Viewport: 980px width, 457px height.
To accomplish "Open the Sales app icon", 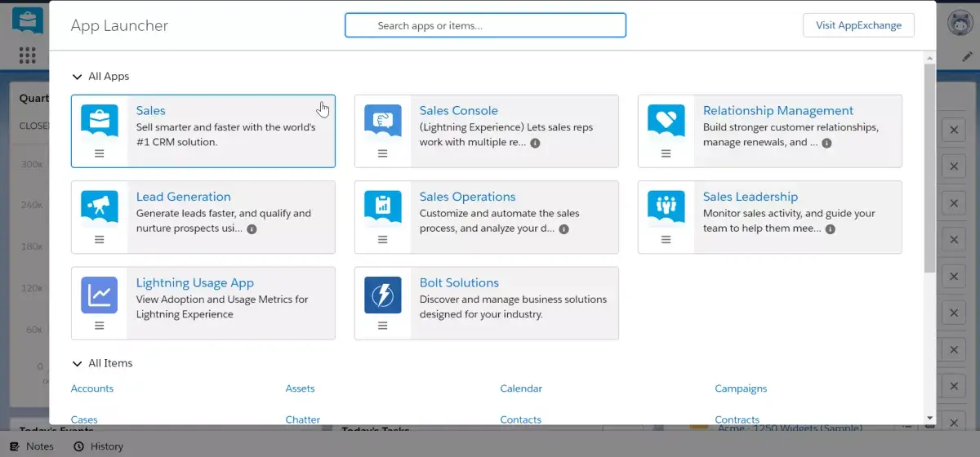I will (100, 121).
